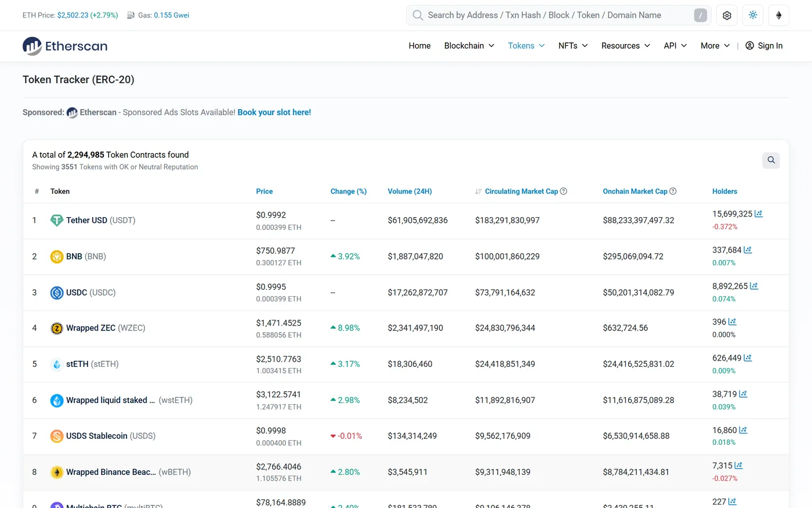812x508 pixels.
Task: Expand the API dropdown menu
Action: (x=676, y=46)
